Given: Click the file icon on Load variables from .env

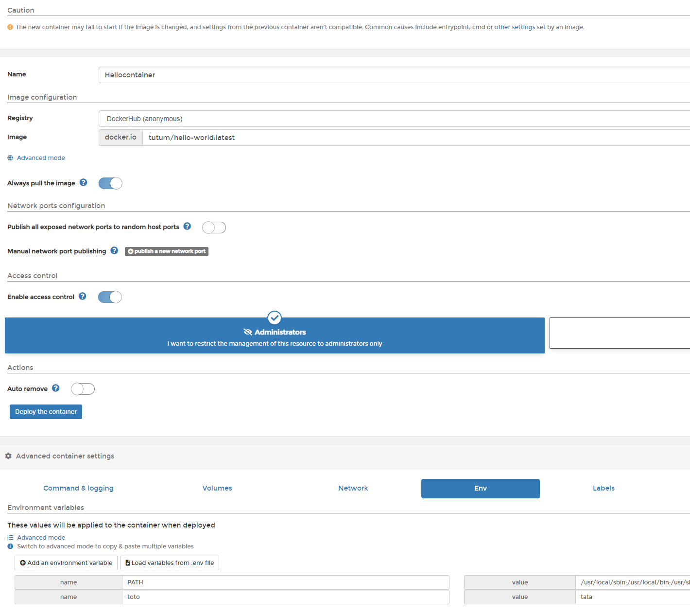Looking at the screenshot, I should [127, 563].
